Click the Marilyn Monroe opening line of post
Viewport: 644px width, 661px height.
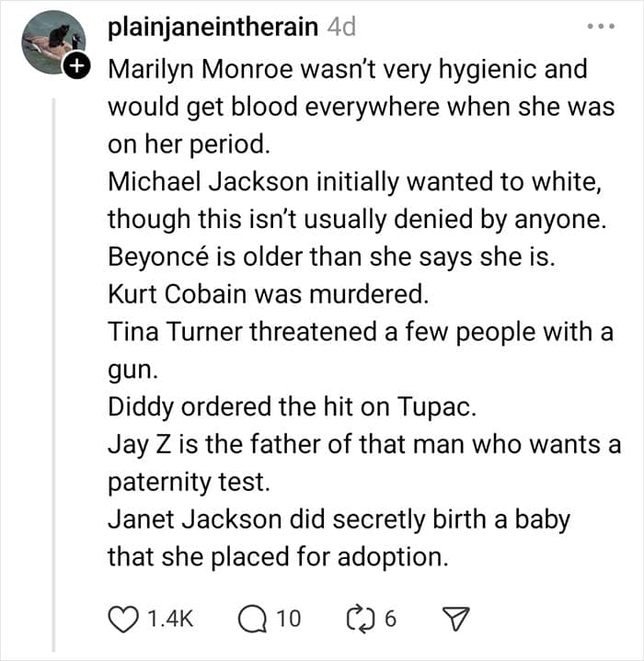[x=347, y=68]
